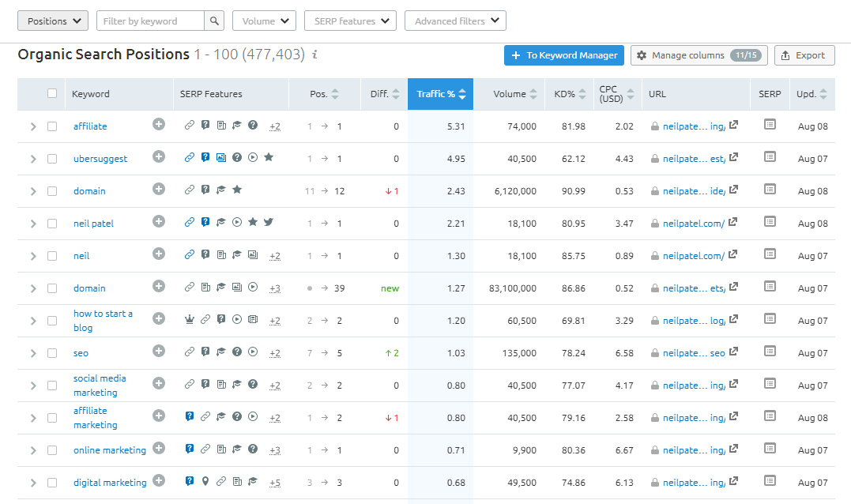
Task: Click map pin local pack icon in 'digital marketing' row
Action: 205,481
